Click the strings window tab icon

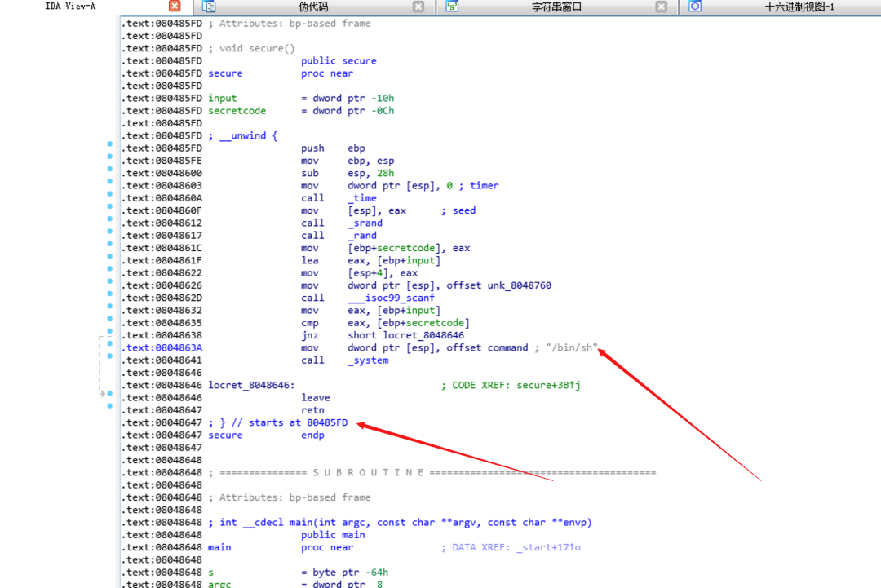click(452, 7)
